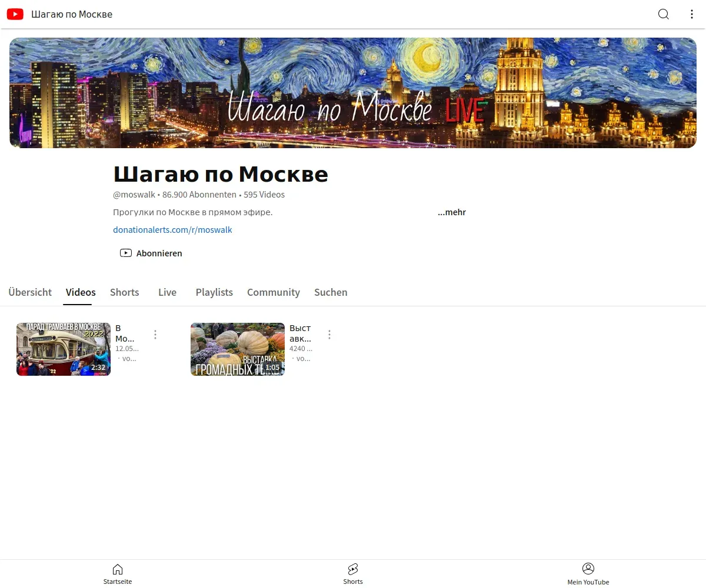Open the Suchen tab
706x588 pixels.
(x=331, y=292)
